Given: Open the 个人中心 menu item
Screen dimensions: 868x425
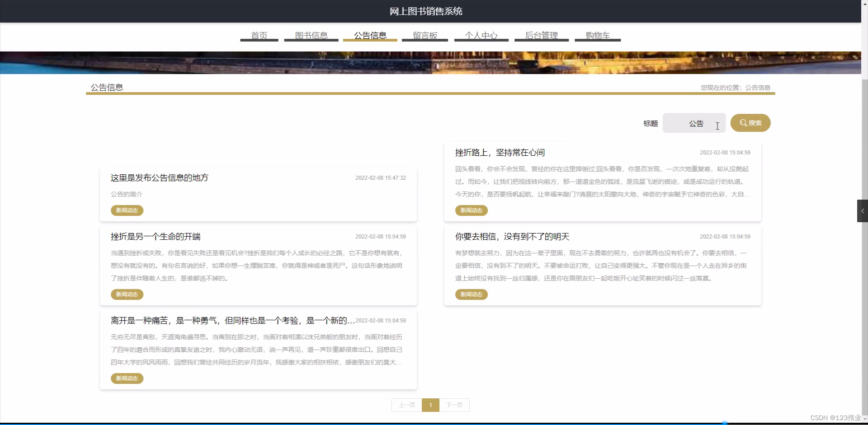Looking at the screenshot, I should [481, 35].
